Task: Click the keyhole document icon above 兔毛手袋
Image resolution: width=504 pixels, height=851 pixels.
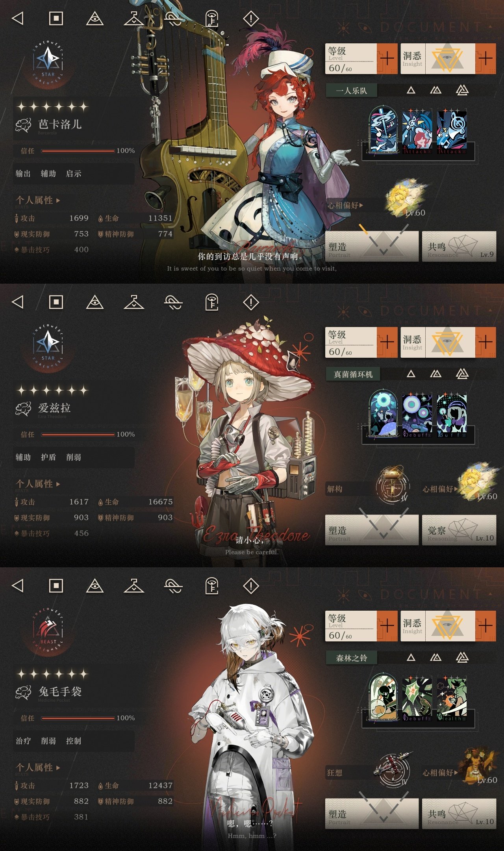Action: pos(212,586)
